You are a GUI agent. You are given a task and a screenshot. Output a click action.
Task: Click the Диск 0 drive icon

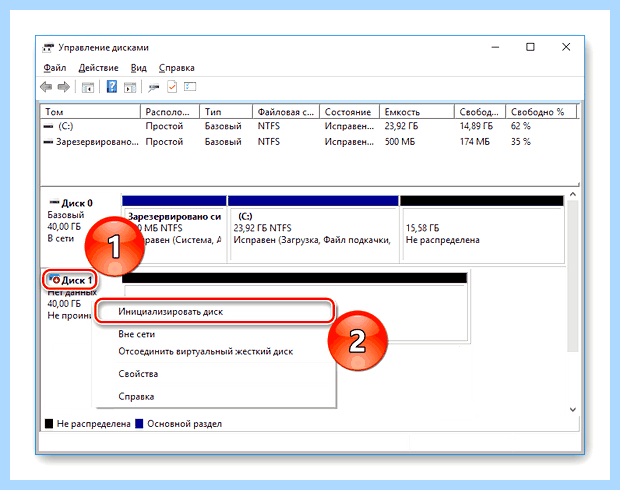54,202
